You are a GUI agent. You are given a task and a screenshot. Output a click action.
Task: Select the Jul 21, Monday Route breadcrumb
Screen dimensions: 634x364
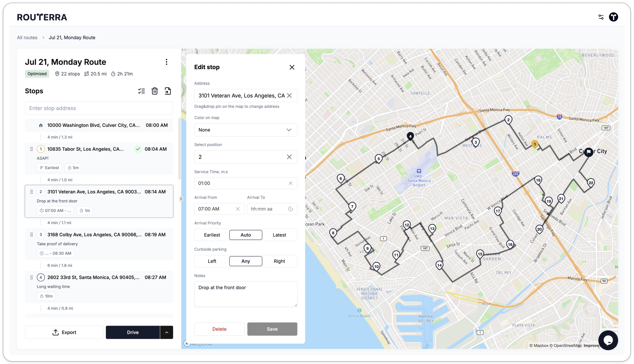click(x=72, y=37)
